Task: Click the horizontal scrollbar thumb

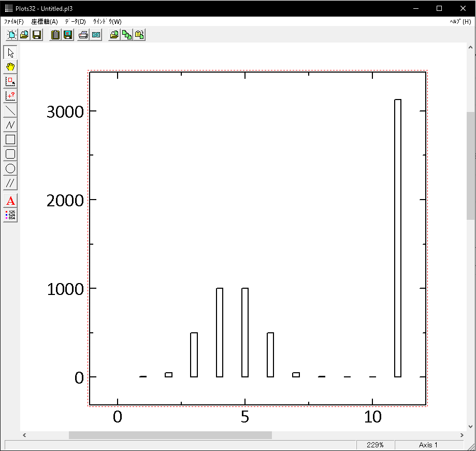Action: pyautogui.click(x=170, y=435)
